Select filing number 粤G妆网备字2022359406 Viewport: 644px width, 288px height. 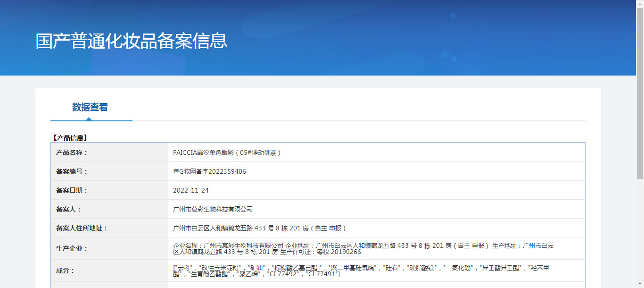pyautogui.click(x=209, y=171)
